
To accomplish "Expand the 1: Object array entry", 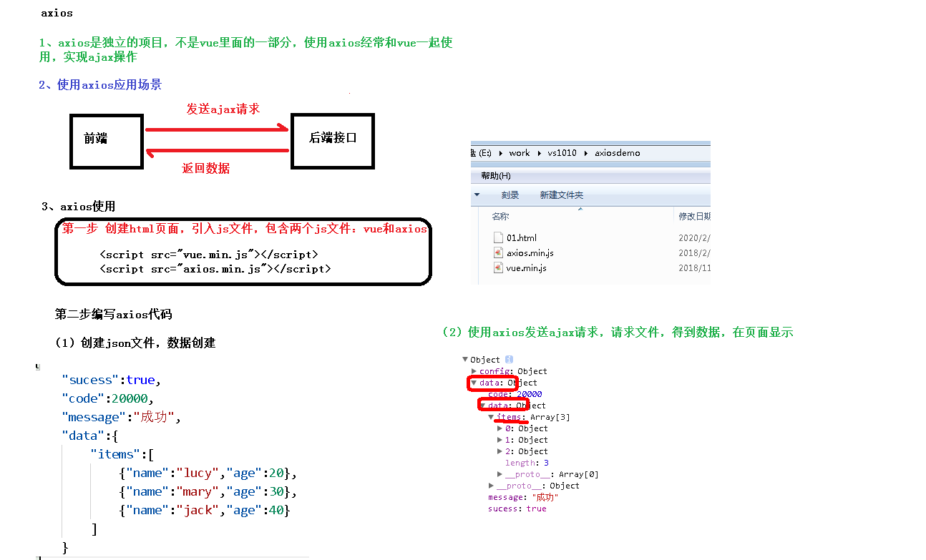I will point(500,440).
